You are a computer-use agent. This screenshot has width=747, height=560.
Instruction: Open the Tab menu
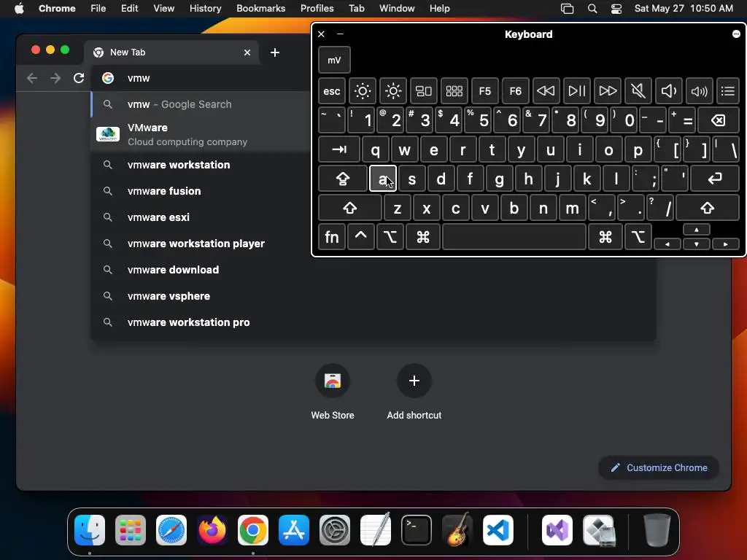356,8
